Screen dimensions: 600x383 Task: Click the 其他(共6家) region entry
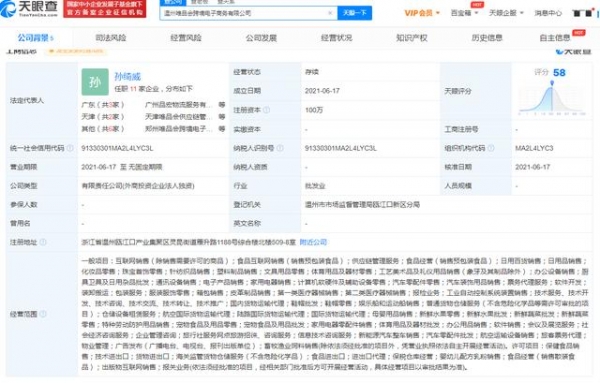coord(103,129)
